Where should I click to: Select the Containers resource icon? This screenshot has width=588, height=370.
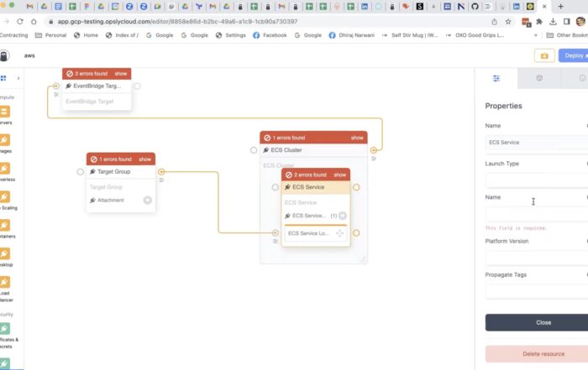pos(5,226)
